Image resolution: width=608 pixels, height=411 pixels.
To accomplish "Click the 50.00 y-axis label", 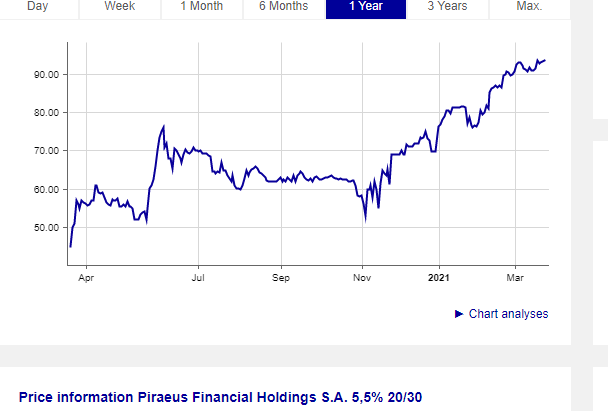I will 48,228.
